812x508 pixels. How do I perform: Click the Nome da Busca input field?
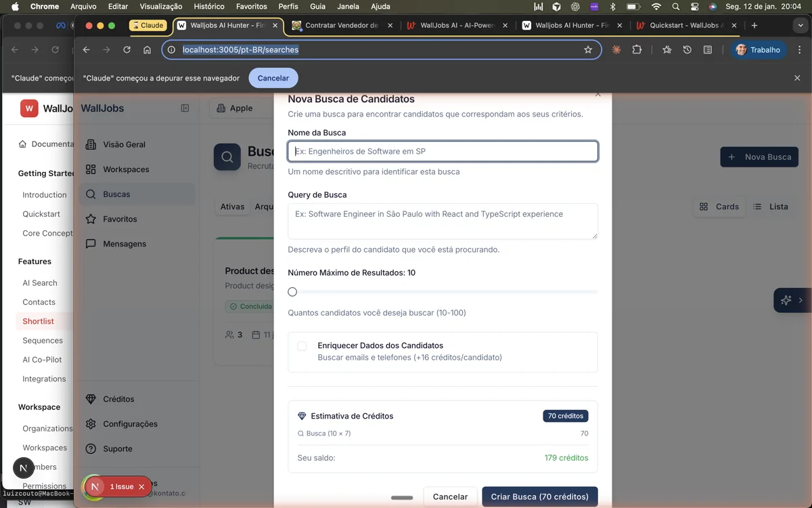(443, 150)
